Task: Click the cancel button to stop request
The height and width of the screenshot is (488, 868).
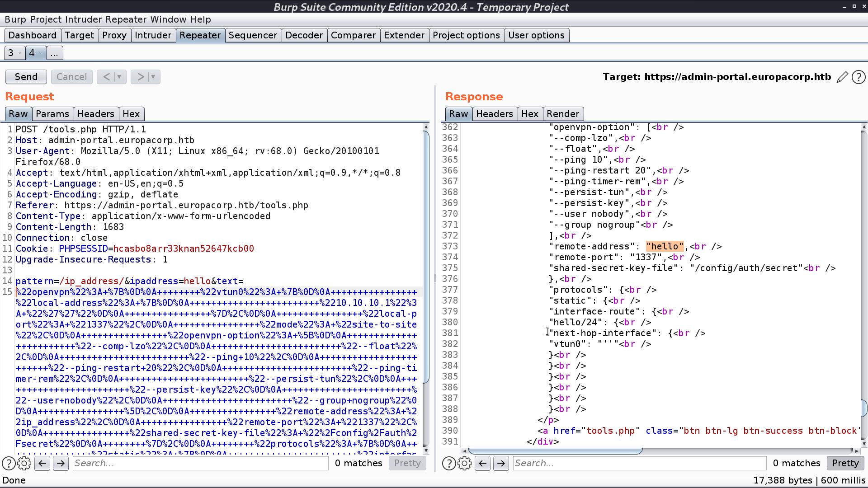Action: pyautogui.click(x=71, y=76)
